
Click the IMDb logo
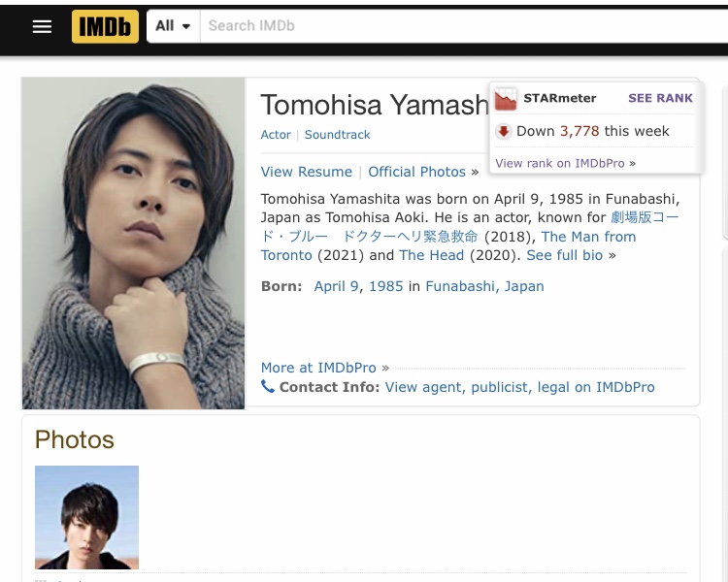(x=105, y=26)
